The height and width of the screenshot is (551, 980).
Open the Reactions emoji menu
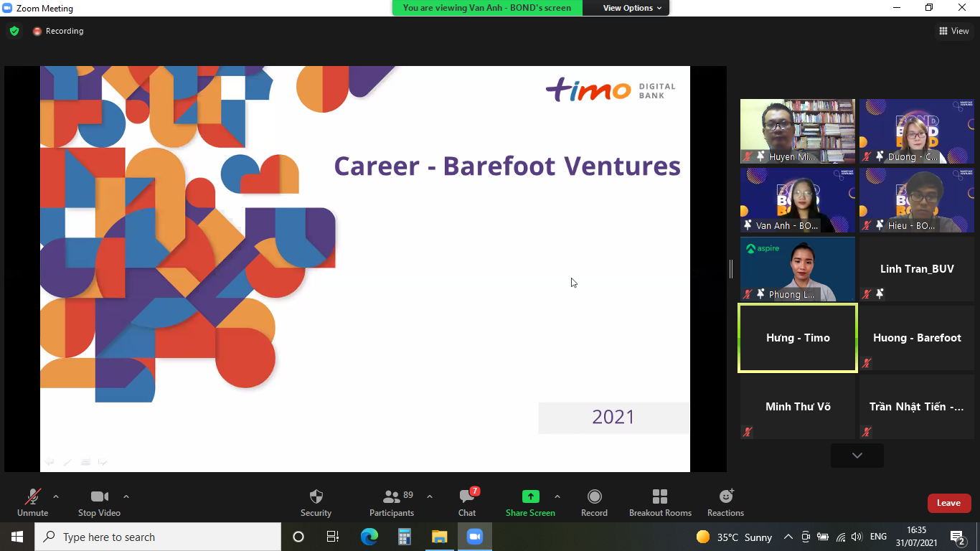(725, 496)
